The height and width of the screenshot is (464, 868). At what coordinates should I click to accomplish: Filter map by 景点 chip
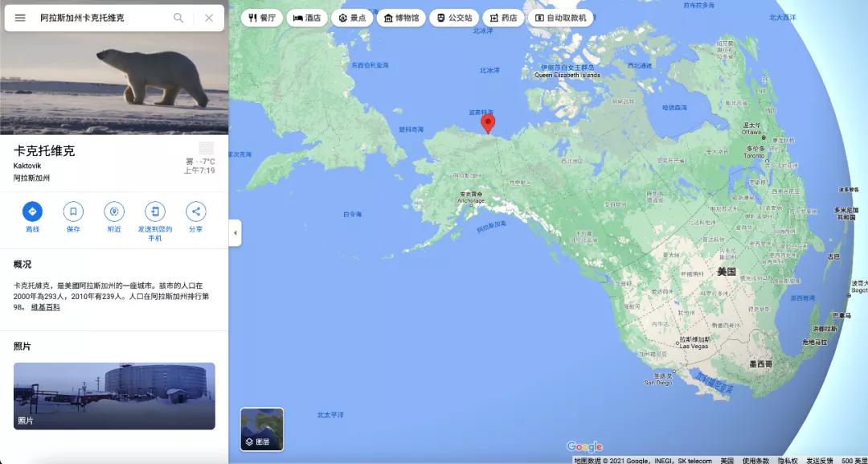pyautogui.click(x=352, y=18)
